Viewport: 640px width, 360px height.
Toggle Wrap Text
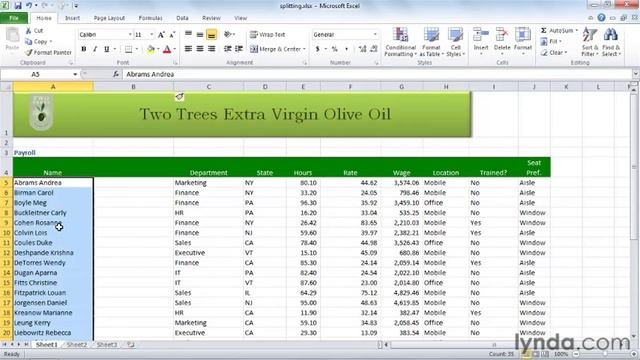coord(268,35)
